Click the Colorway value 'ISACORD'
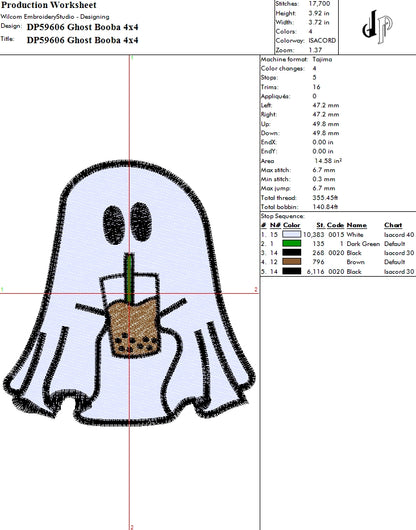416x530 pixels. tap(322, 41)
